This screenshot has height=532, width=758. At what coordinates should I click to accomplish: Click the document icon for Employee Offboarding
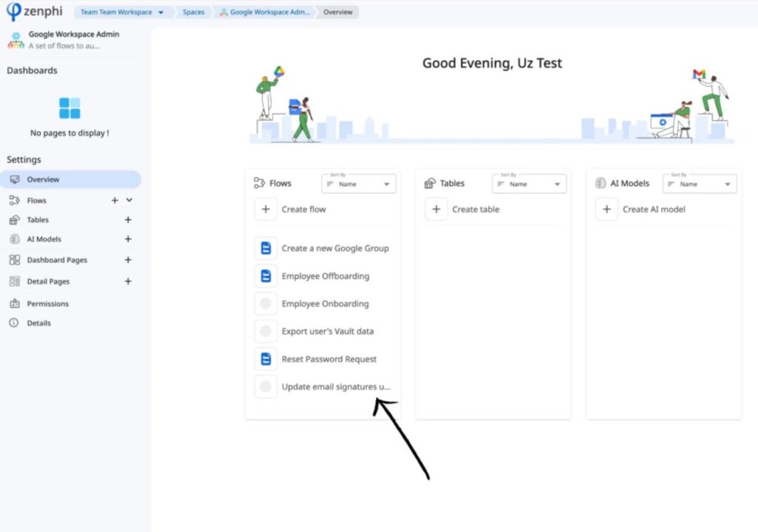pos(266,276)
